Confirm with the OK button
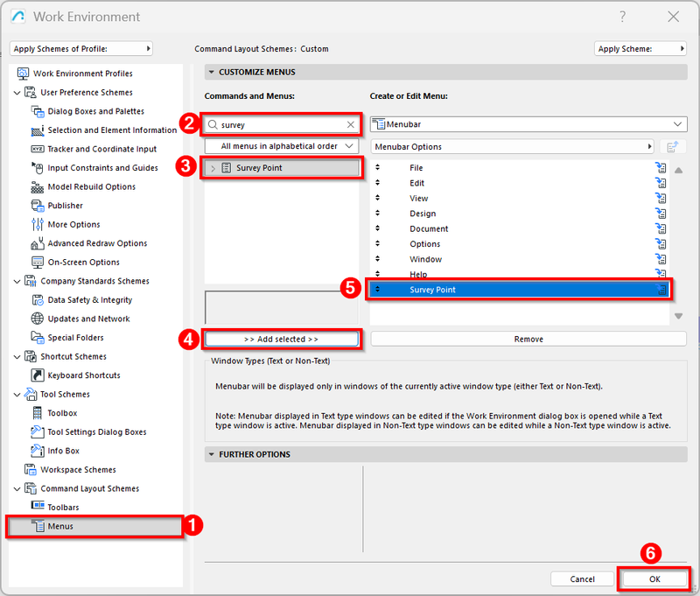This screenshot has height=596, width=700. coord(654,578)
